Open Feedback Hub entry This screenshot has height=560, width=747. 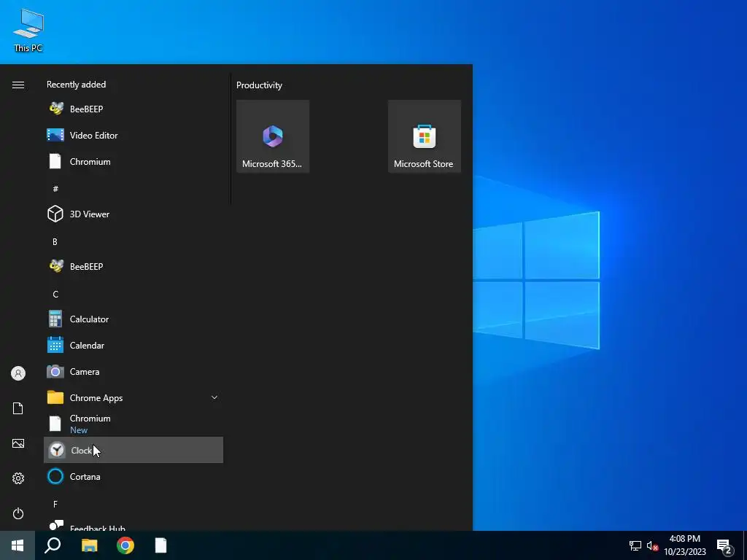coord(133,526)
